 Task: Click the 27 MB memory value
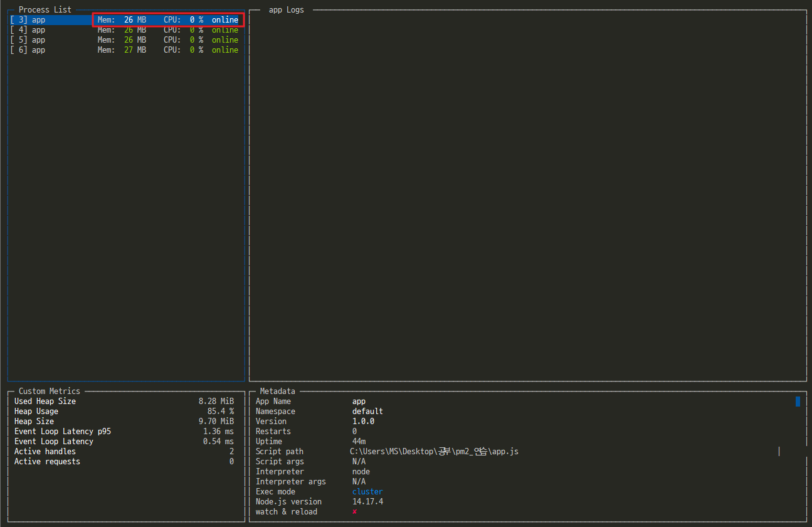(x=135, y=50)
